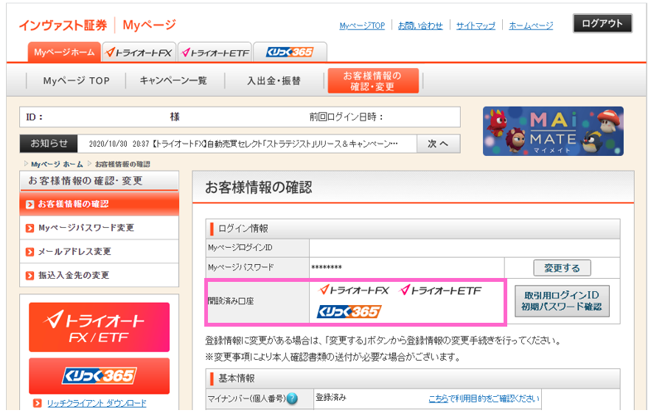Click the マイナンバー help question icon

292,399
